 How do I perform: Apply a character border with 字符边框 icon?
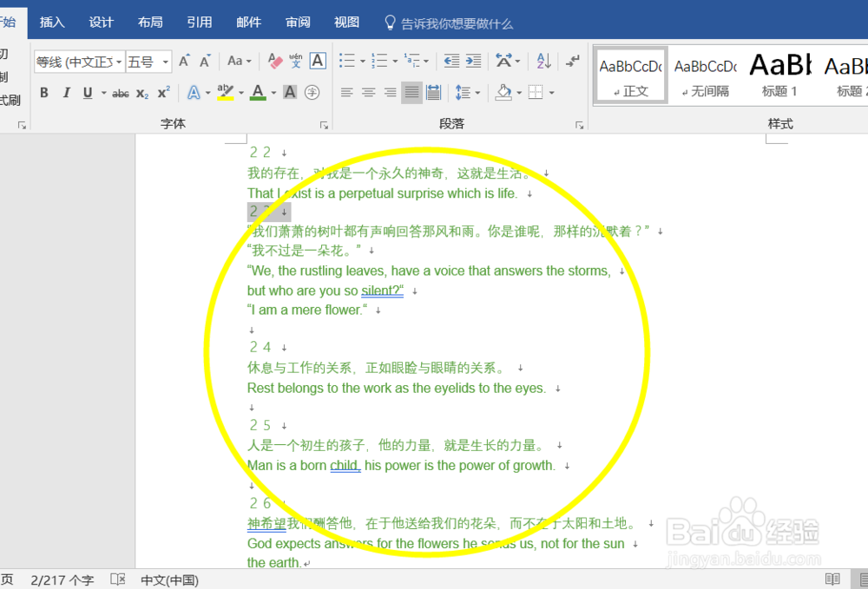click(x=318, y=62)
